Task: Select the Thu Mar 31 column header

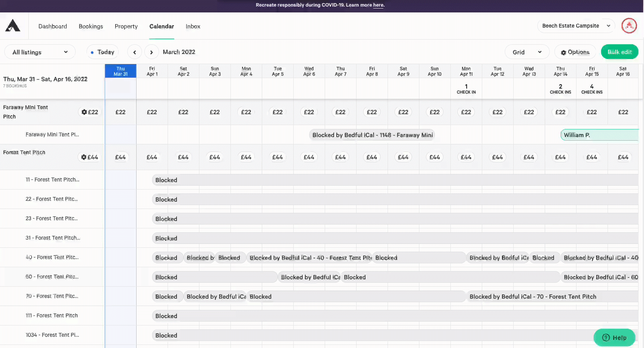Action: [121, 71]
